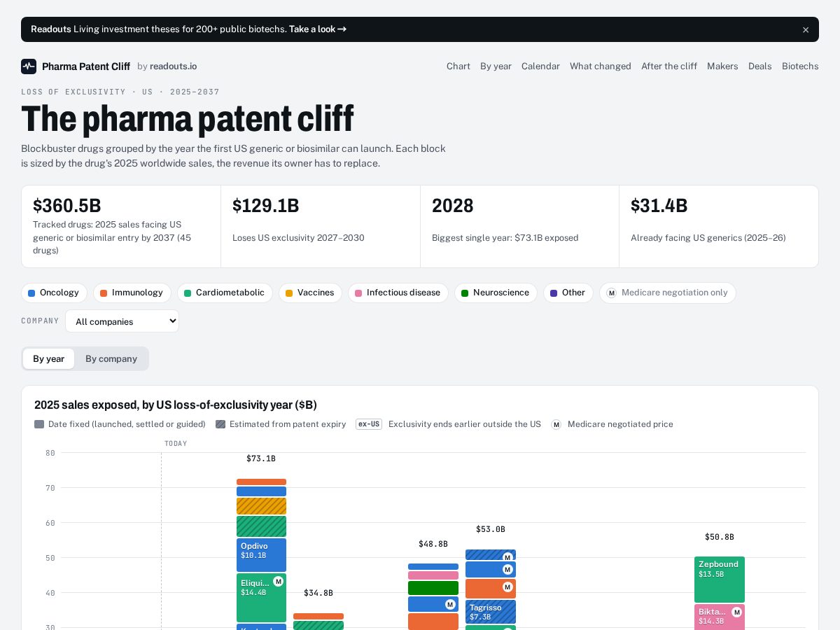The height and width of the screenshot is (630, 840).
Task: Toggle the Cardiometabolic category filter
Action: click(x=225, y=293)
